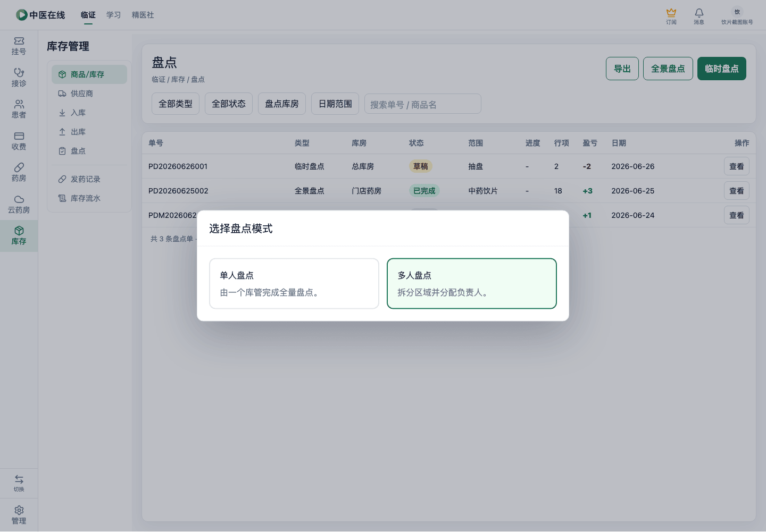Click the 中药饮片 range cell
766x532 pixels.
[483, 191]
